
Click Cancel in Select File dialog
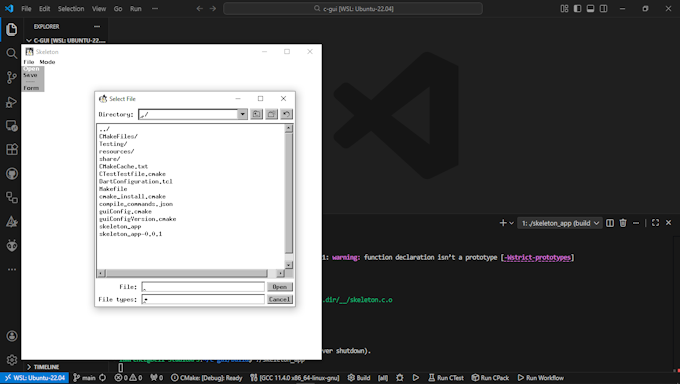280,299
